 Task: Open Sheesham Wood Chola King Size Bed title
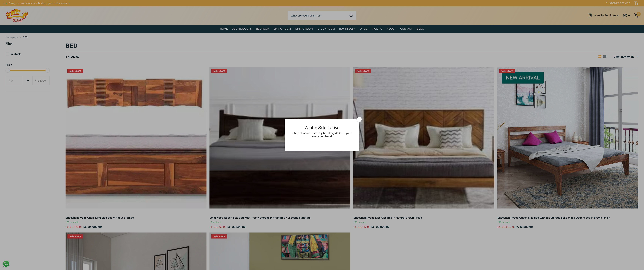tap(100, 218)
